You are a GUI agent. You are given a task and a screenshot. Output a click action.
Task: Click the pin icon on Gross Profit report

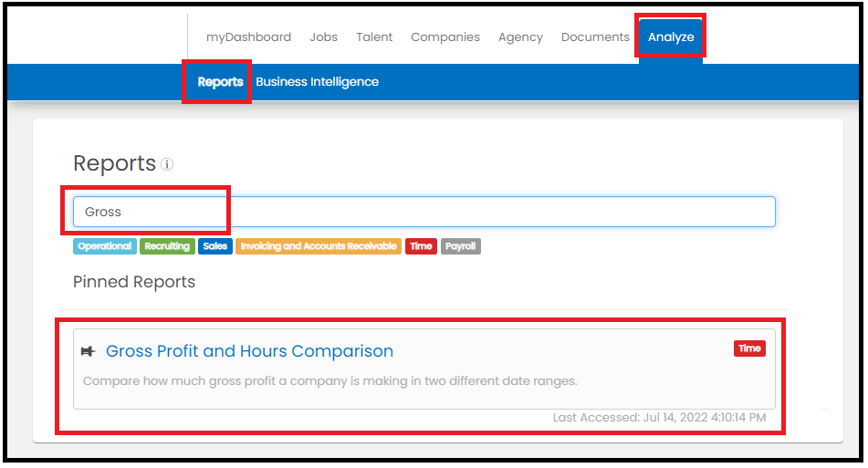click(89, 351)
